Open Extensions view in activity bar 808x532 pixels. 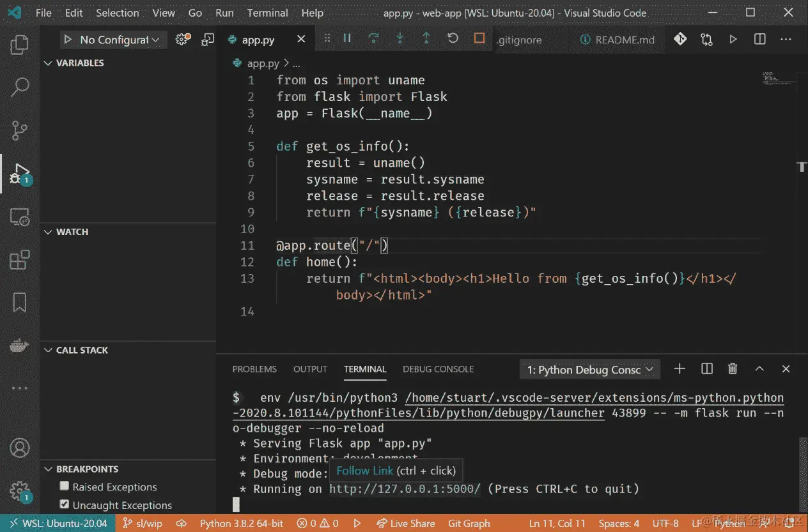coord(20,259)
